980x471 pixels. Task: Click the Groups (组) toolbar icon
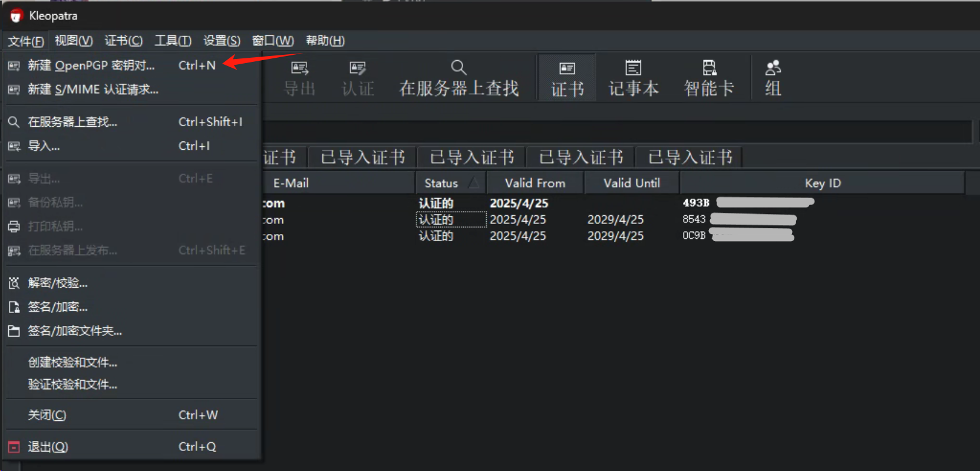773,78
